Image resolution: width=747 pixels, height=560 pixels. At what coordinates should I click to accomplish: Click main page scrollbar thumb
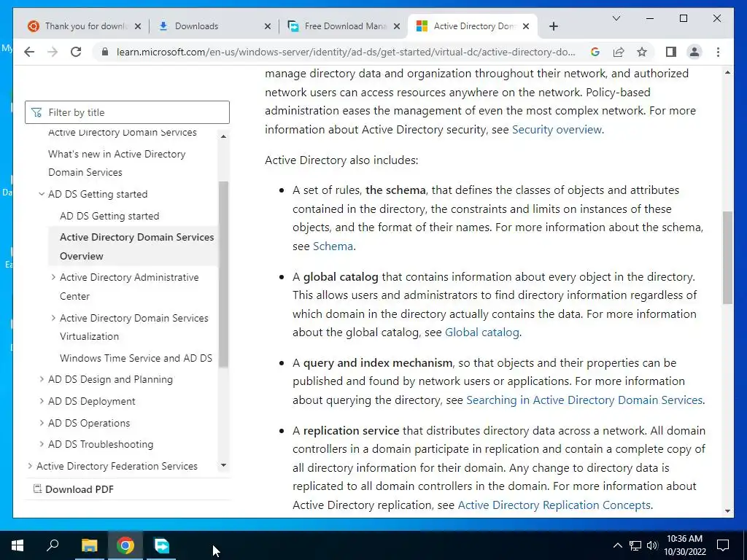(x=727, y=257)
